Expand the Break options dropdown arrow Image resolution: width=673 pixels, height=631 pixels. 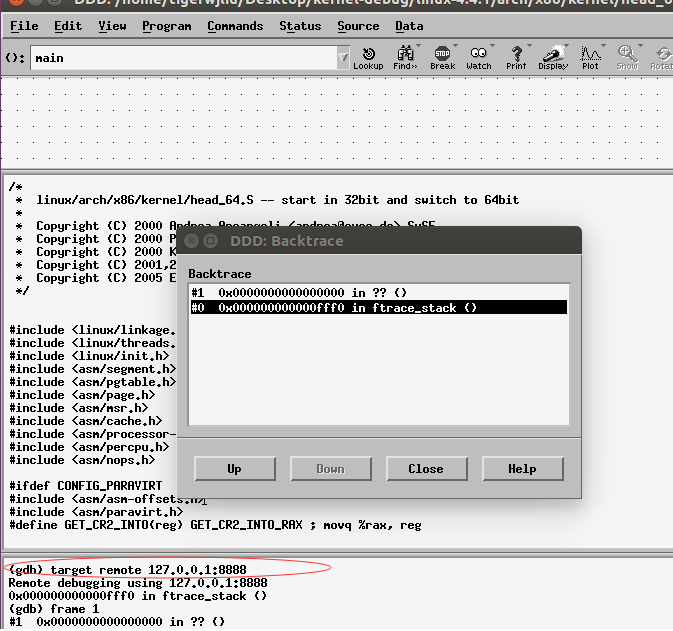pos(455,45)
